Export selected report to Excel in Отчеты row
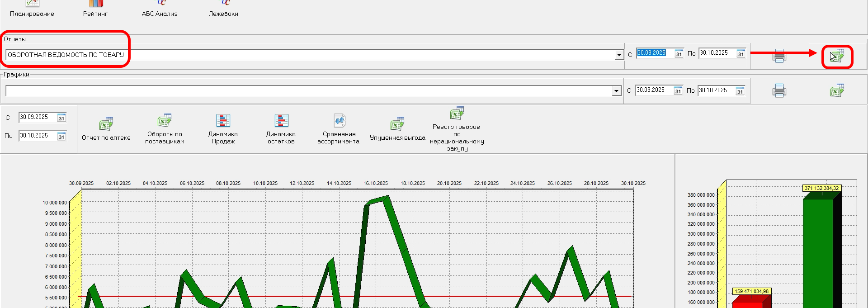Image resolution: width=868 pixels, height=308 pixels. pyautogui.click(x=837, y=56)
